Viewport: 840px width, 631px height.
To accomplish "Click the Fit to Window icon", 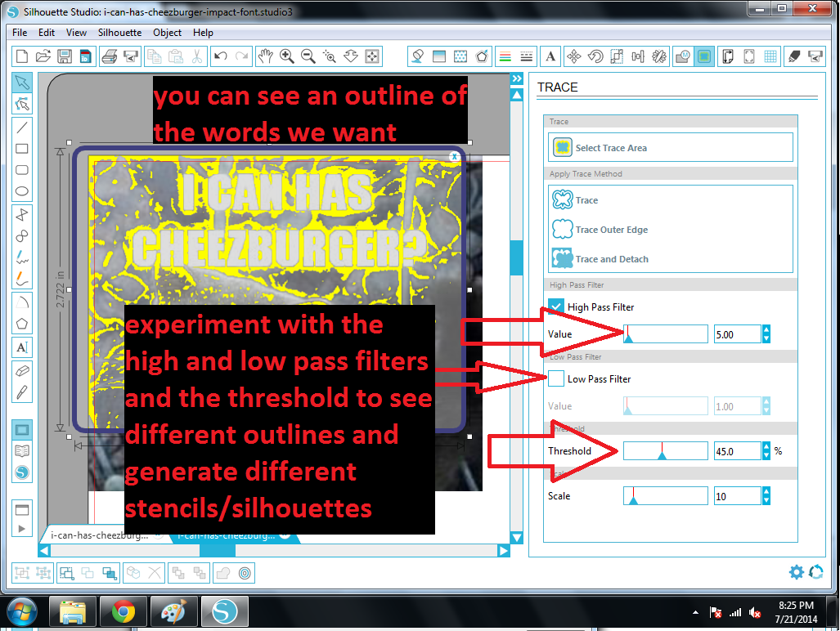I will point(372,56).
